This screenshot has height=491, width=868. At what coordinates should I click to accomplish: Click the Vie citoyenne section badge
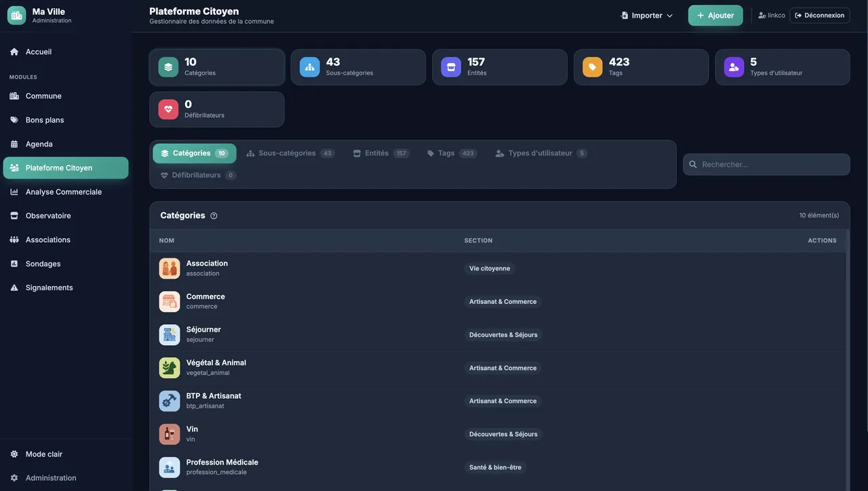(x=490, y=269)
